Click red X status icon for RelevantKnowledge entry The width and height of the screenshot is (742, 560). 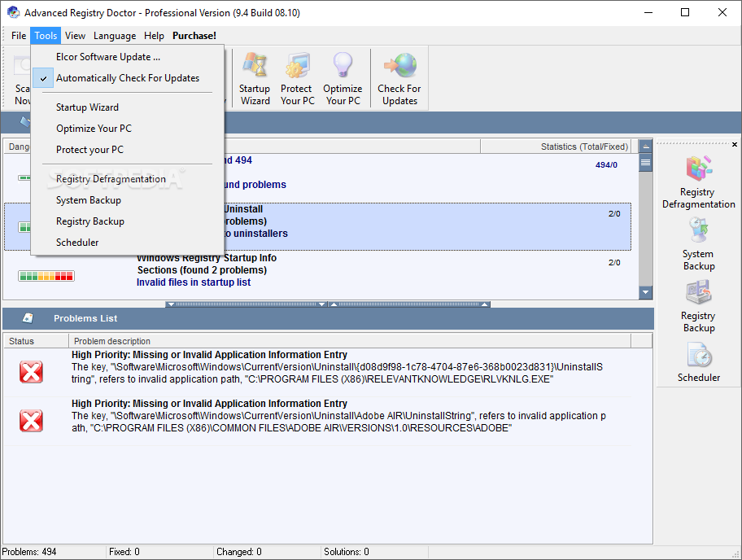pyautogui.click(x=31, y=372)
